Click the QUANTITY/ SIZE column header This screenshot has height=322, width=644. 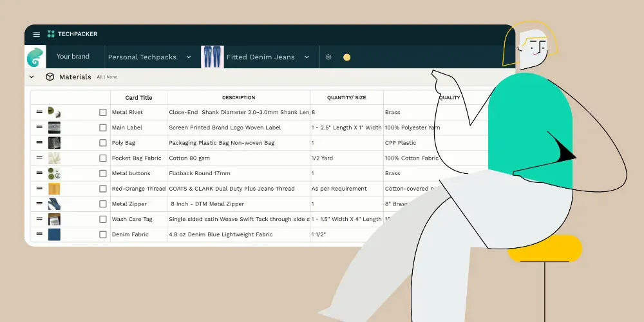[x=346, y=98]
